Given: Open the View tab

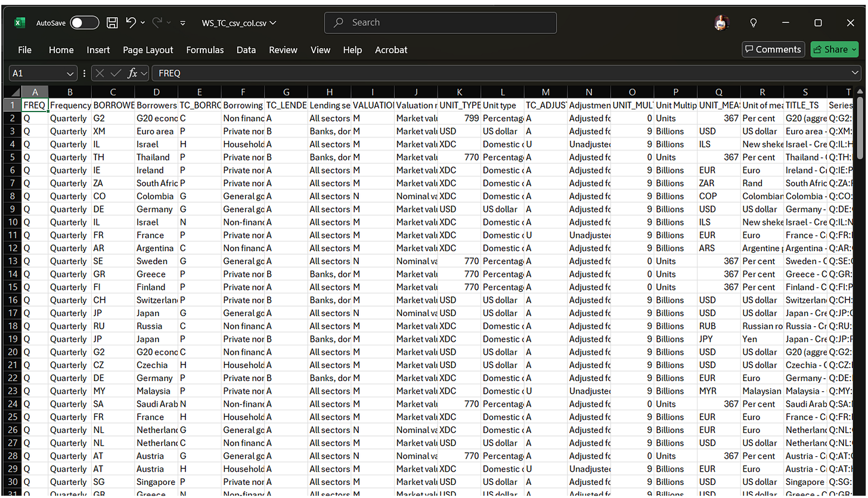Looking at the screenshot, I should pyautogui.click(x=320, y=50).
